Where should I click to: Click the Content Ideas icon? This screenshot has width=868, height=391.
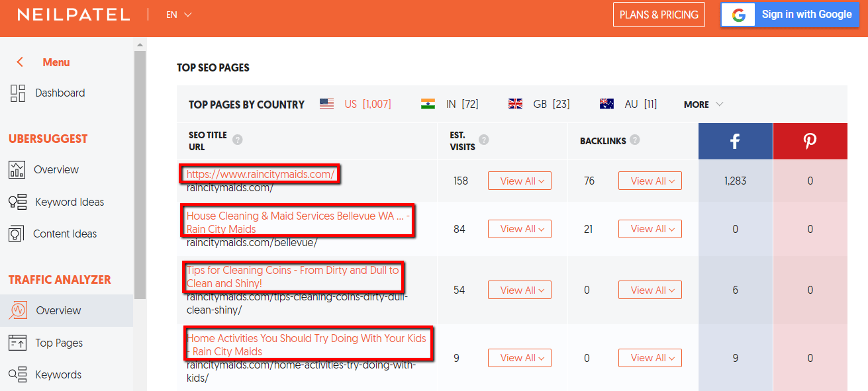(x=16, y=234)
